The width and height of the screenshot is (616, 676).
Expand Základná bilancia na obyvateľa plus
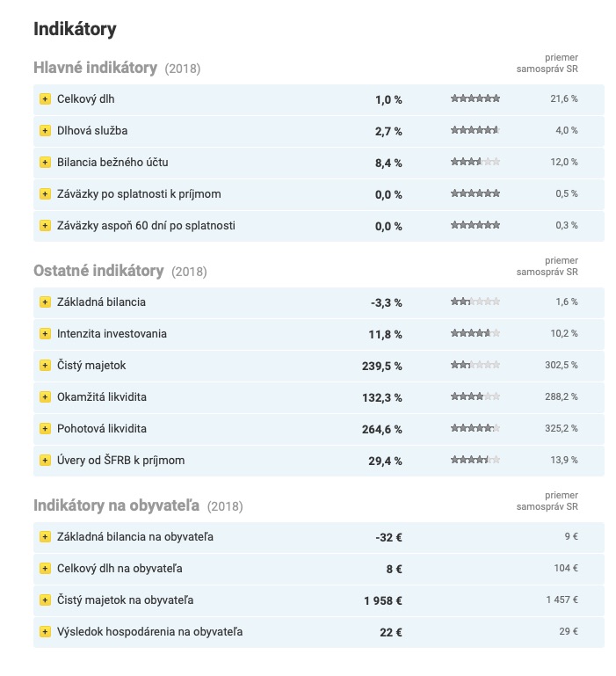(x=45, y=537)
